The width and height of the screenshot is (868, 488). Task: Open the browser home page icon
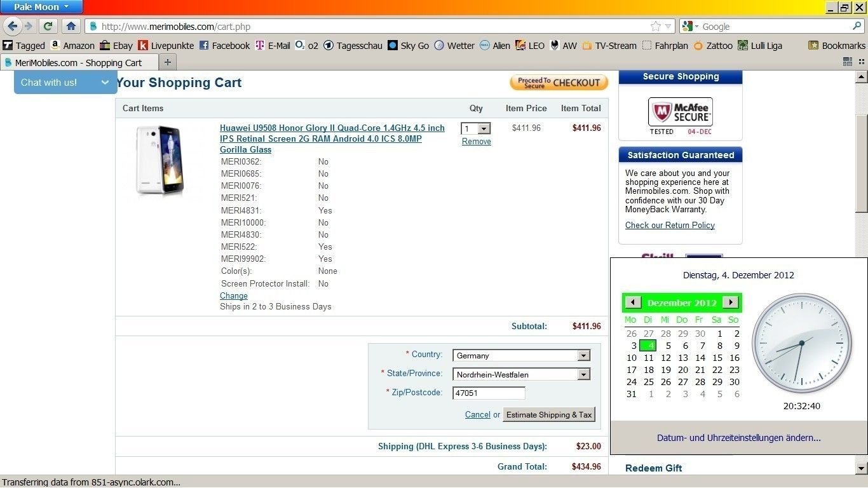point(71,26)
